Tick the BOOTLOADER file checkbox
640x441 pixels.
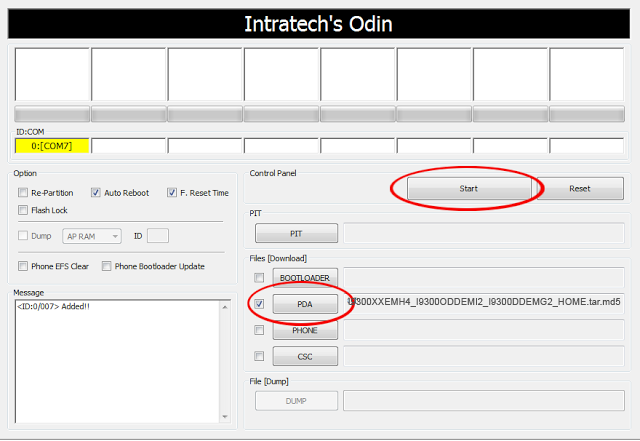click(x=260, y=277)
